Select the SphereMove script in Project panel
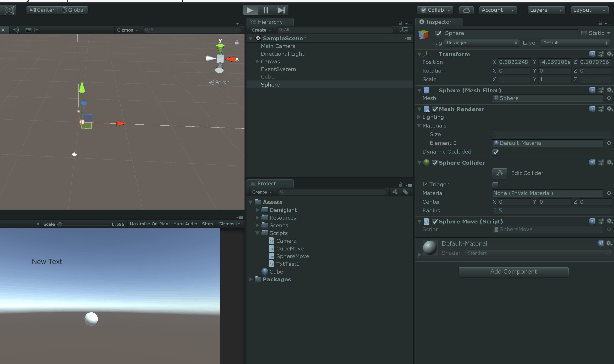 [292, 256]
